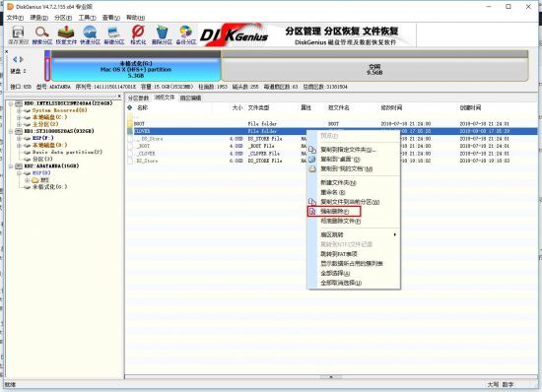Open the 扇区跳转 submenu arrow

[x=395, y=234]
